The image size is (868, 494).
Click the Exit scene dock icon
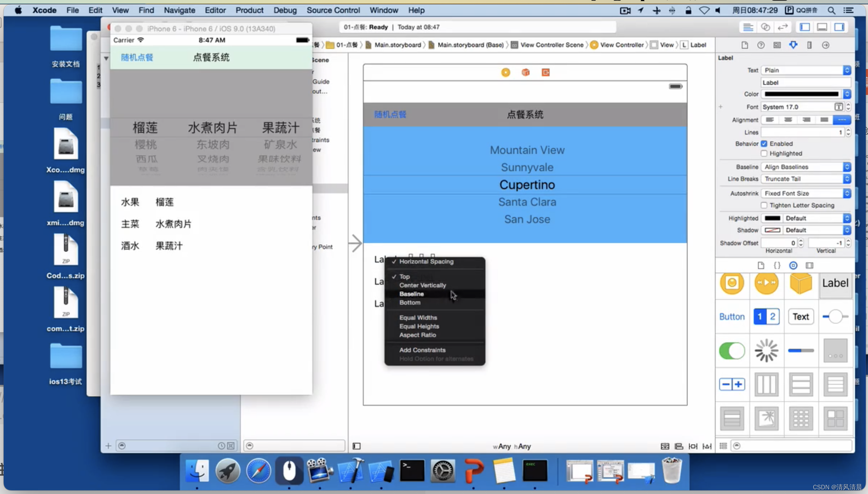click(545, 73)
